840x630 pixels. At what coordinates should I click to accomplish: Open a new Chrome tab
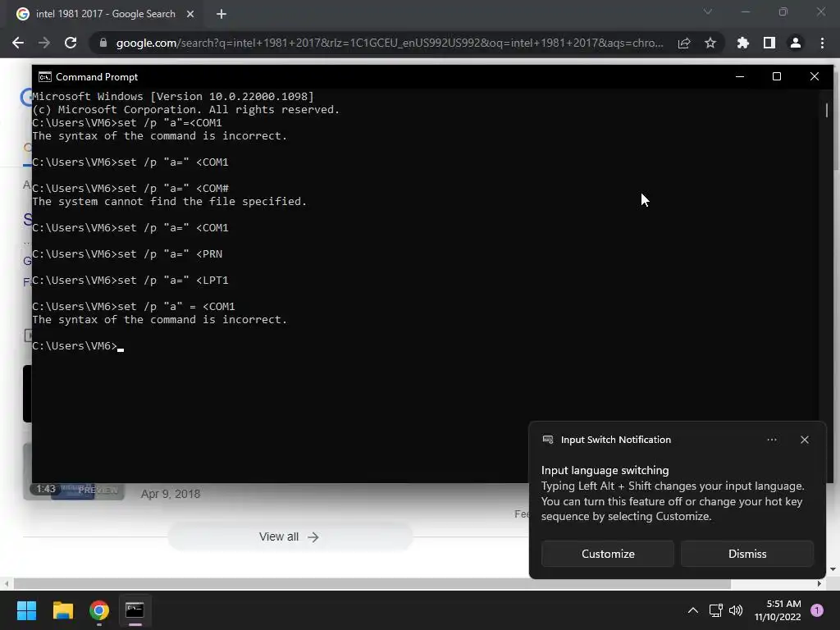(x=221, y=14)
